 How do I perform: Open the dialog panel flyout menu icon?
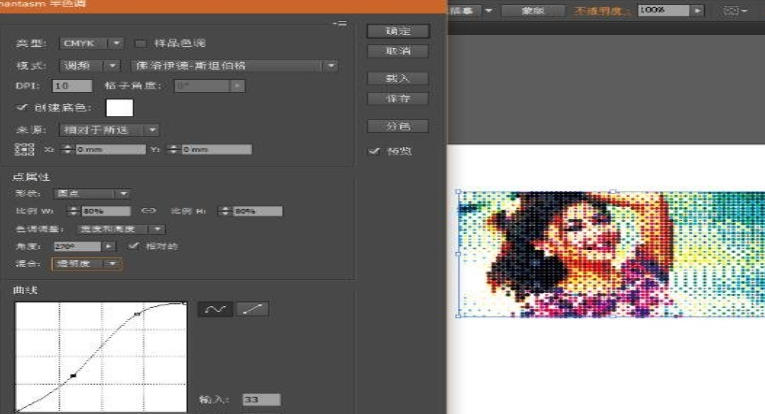click(340, 22)
